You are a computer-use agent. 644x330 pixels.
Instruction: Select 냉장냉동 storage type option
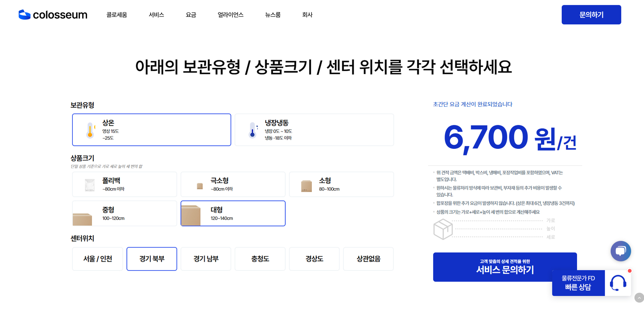pos(314,130)
